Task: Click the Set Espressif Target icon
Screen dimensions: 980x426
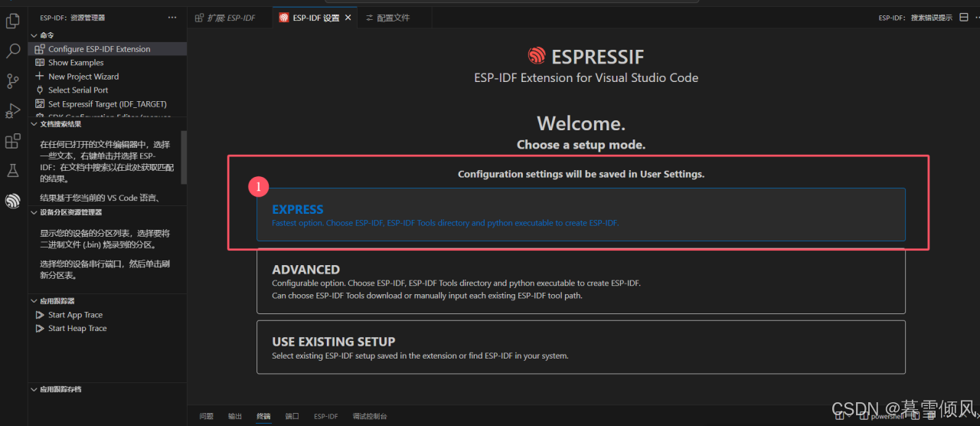Action: click(40, 104)
